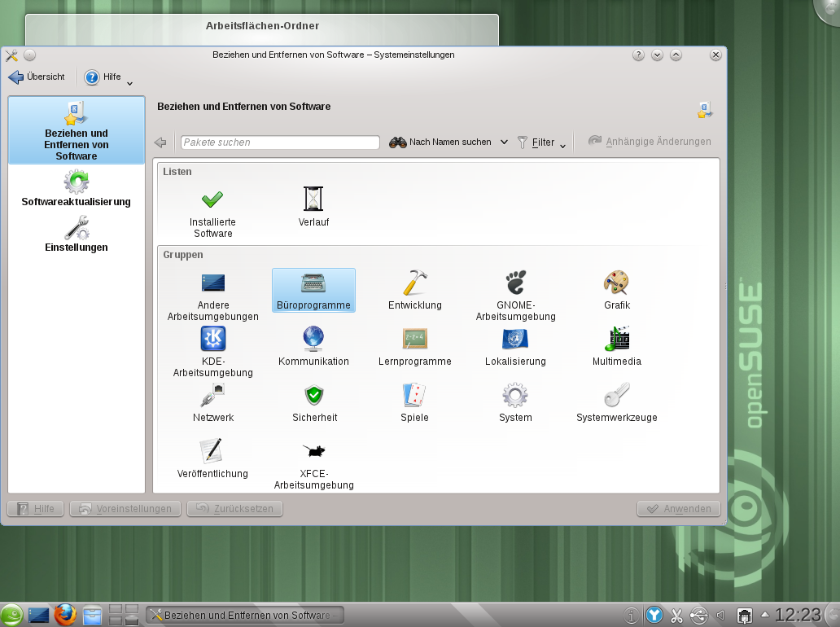The image size is (840, 627).
Task: Select the Spiele playing cards group
Action: tap(414, 402)
